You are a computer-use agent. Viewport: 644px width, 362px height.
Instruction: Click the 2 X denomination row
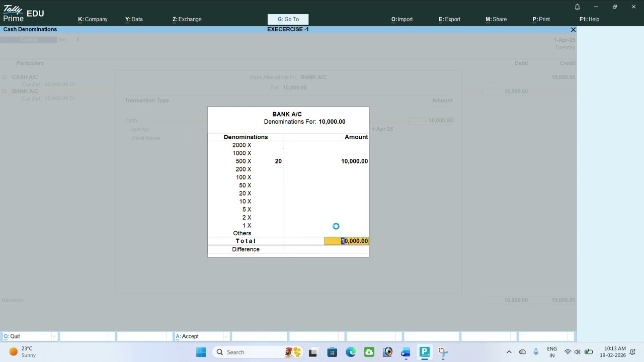click(x=288, y=217)
